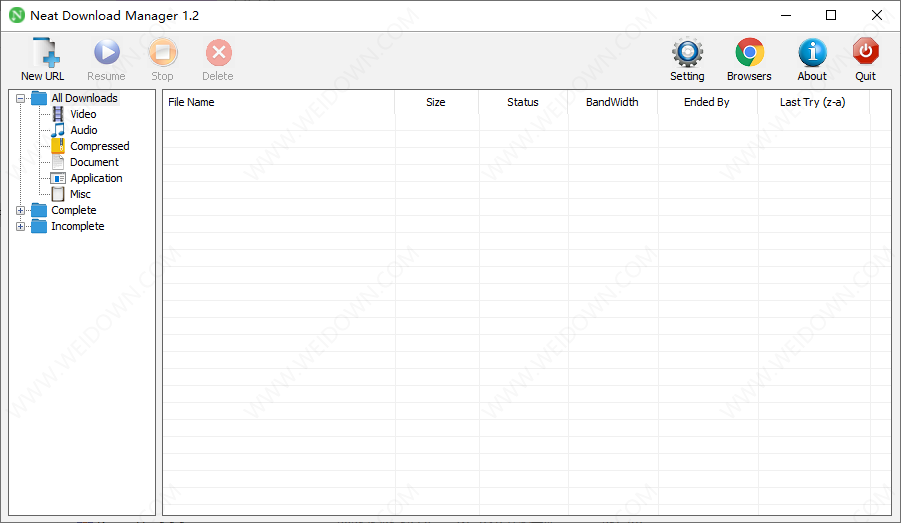Screen dimensions: 901x523
Task: Sort by Status column header
Action: coord(523,102)
